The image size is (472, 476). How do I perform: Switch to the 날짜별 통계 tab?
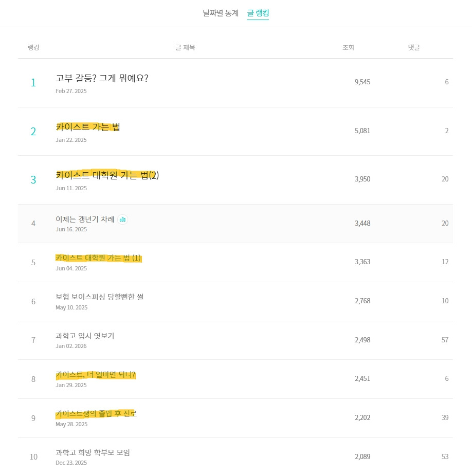[x=221, y=13]
